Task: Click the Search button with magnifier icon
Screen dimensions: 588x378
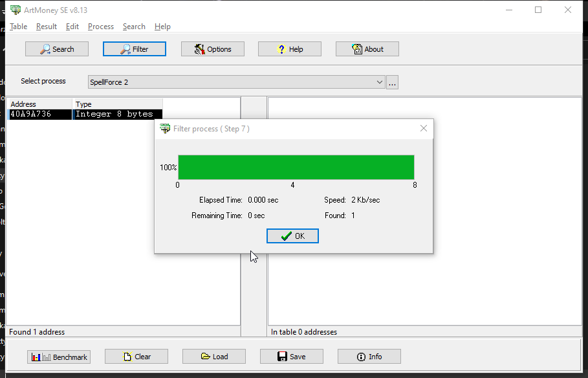Action: [x=57, y=49]
